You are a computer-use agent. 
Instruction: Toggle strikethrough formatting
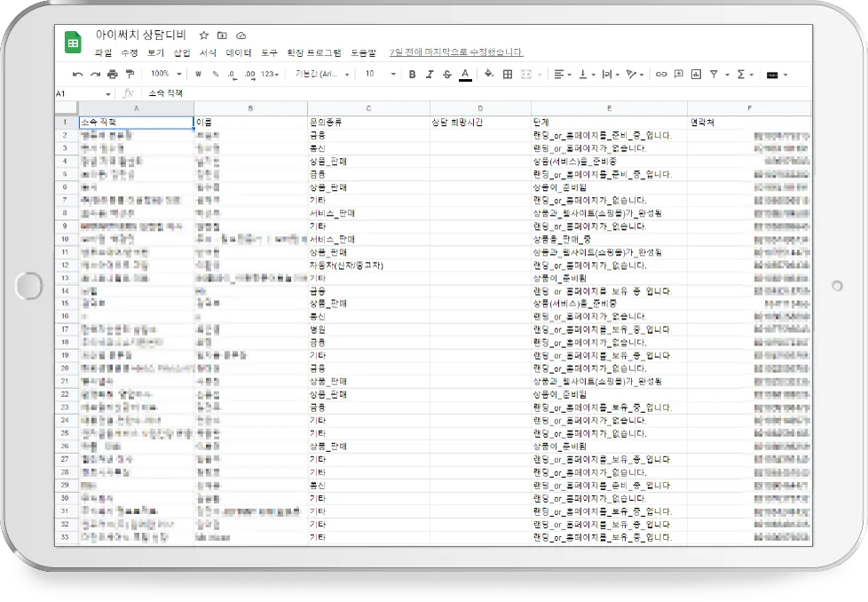tap(447, 75)
